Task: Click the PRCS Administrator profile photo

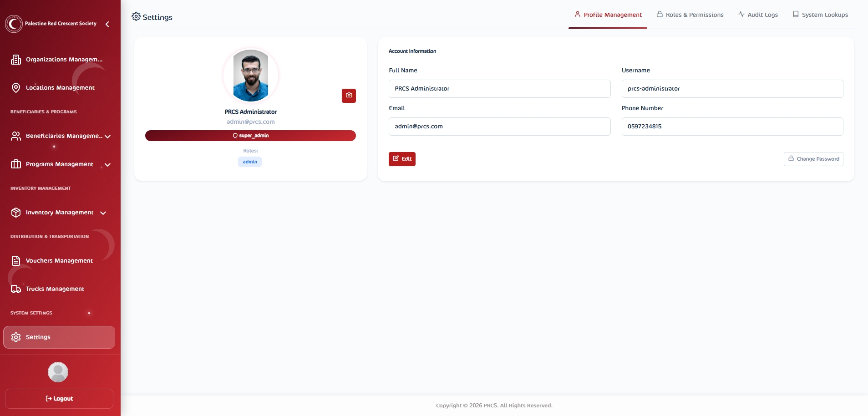Action: [251, 76]
